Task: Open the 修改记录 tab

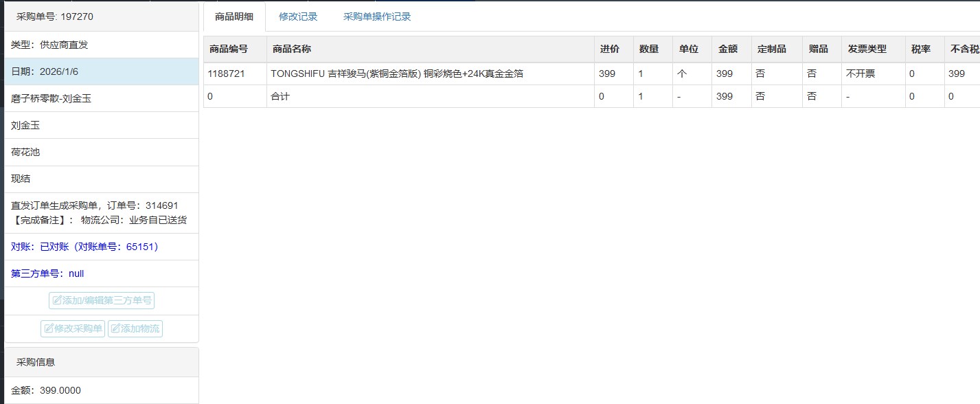Action: pos(298,16)
